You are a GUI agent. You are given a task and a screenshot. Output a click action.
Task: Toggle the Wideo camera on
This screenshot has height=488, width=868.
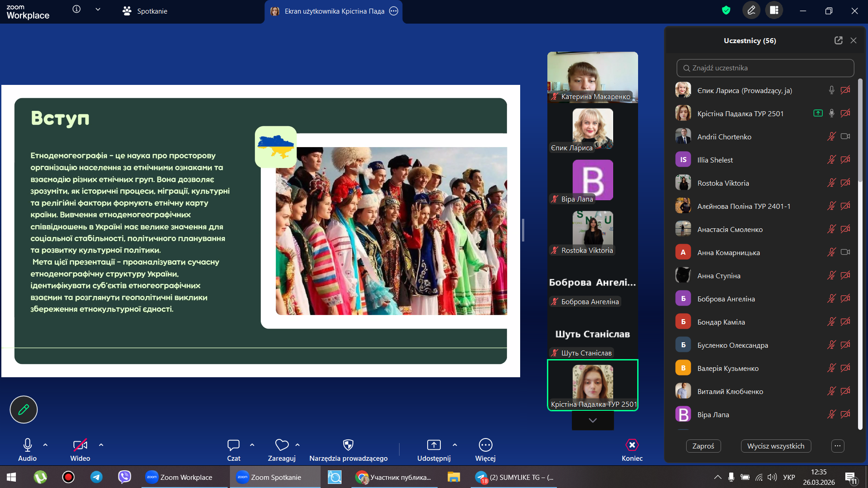tap(80, 445)
